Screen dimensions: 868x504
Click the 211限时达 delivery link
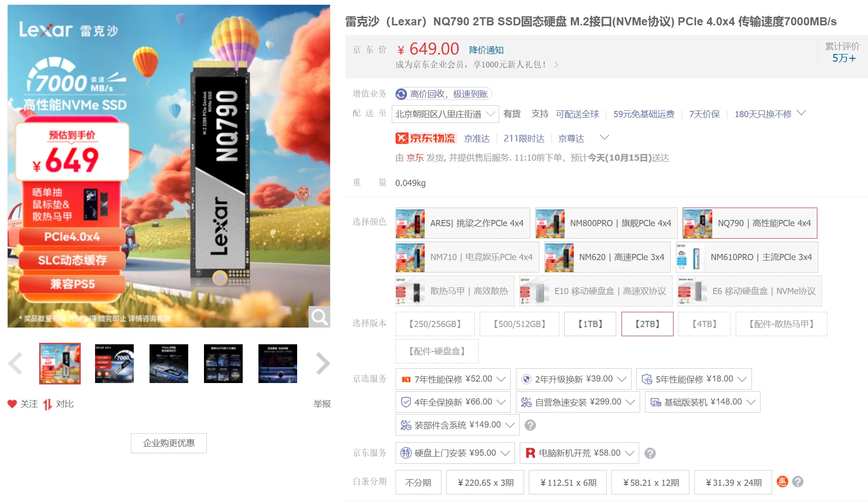(524, 138)
